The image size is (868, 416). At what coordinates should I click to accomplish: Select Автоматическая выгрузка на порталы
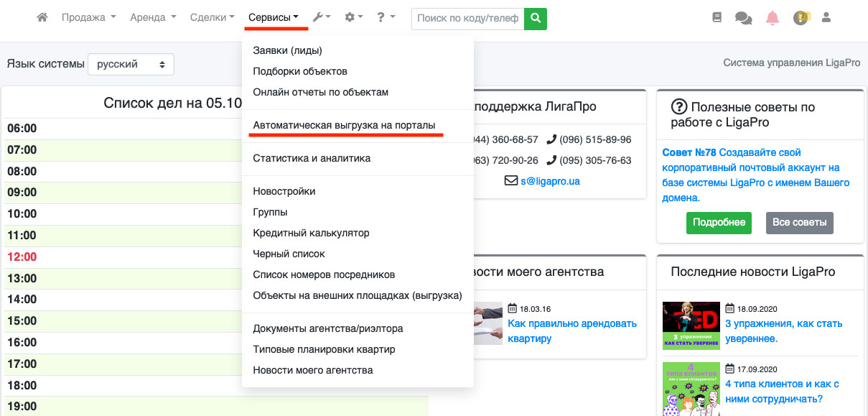(344, 126)
